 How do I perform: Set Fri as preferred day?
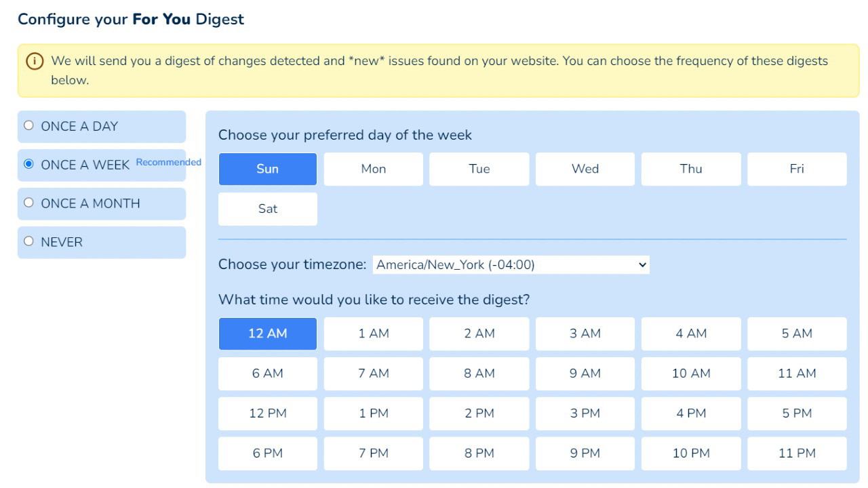(x=796, y=169)
